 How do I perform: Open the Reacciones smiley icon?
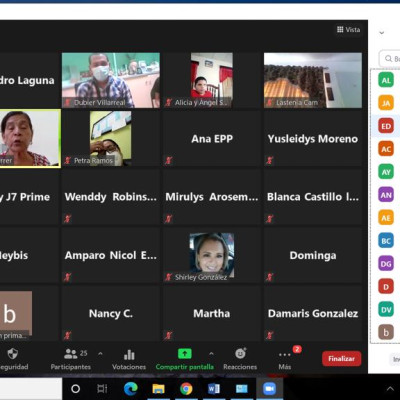(x=240, y=353)
